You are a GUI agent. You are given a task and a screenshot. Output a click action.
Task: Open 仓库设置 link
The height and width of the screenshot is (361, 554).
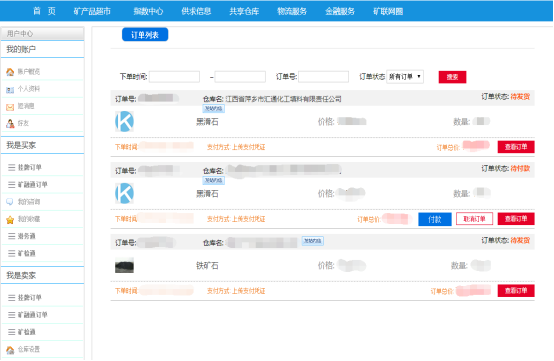click(x=29, y=349)
